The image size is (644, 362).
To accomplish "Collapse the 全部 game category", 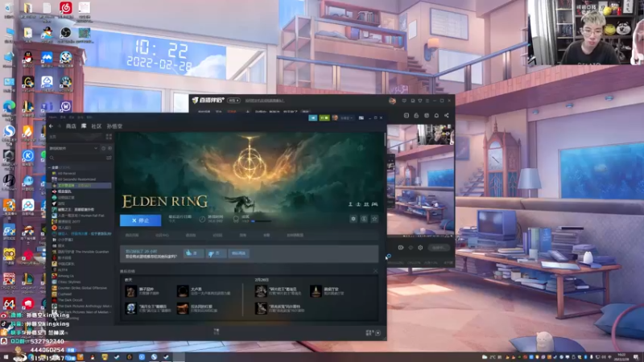I will tap(50, 167).
